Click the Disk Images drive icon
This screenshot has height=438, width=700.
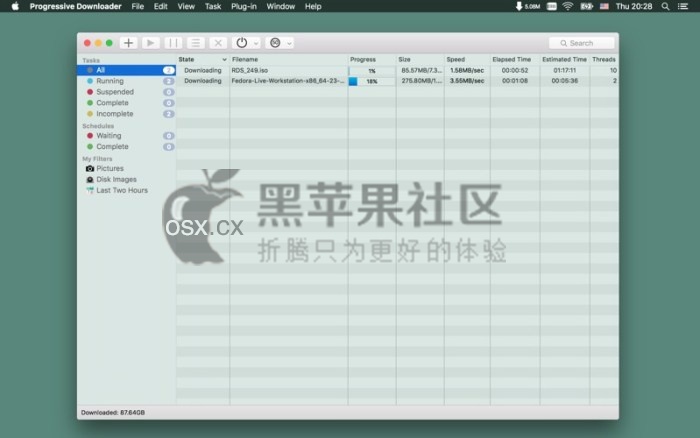[90, 179]
